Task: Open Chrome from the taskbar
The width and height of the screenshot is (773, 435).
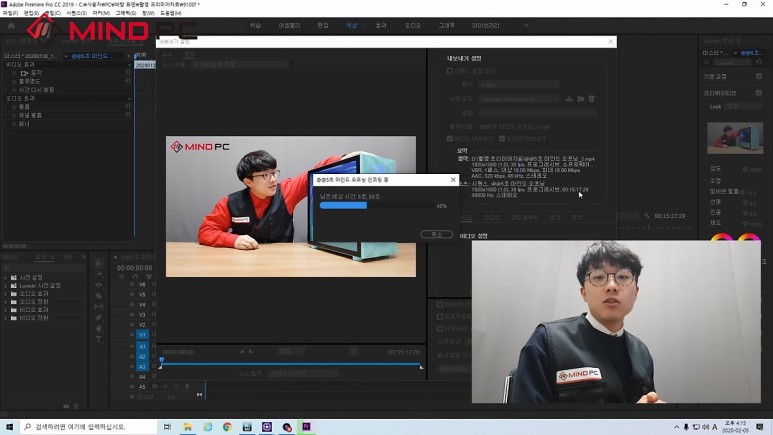Action: (x=227, y=427)
